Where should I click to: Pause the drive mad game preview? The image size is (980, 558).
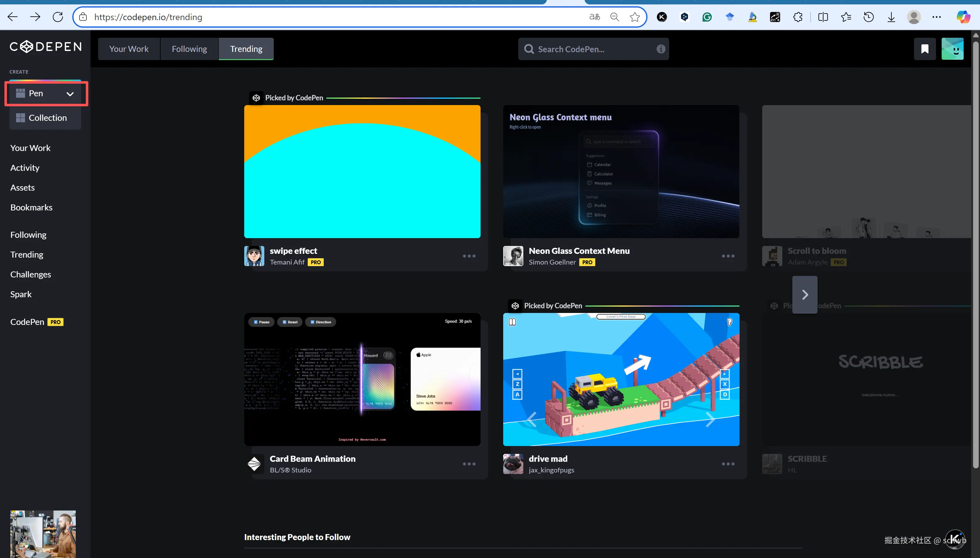[512, 322]
